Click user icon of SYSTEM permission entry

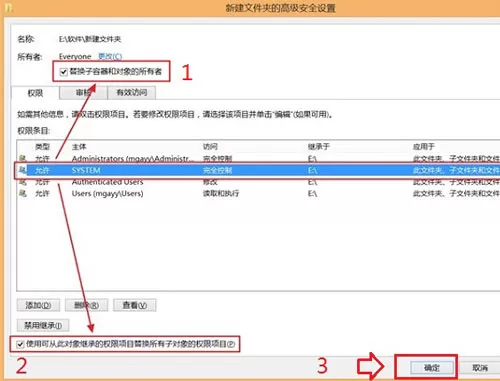[x=22, y=170]
